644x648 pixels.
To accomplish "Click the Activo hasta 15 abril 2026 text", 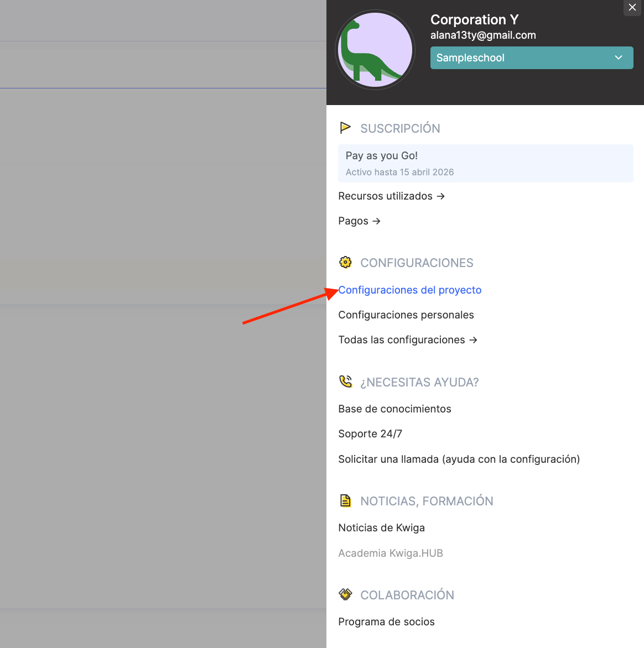I will click(399, 173).
